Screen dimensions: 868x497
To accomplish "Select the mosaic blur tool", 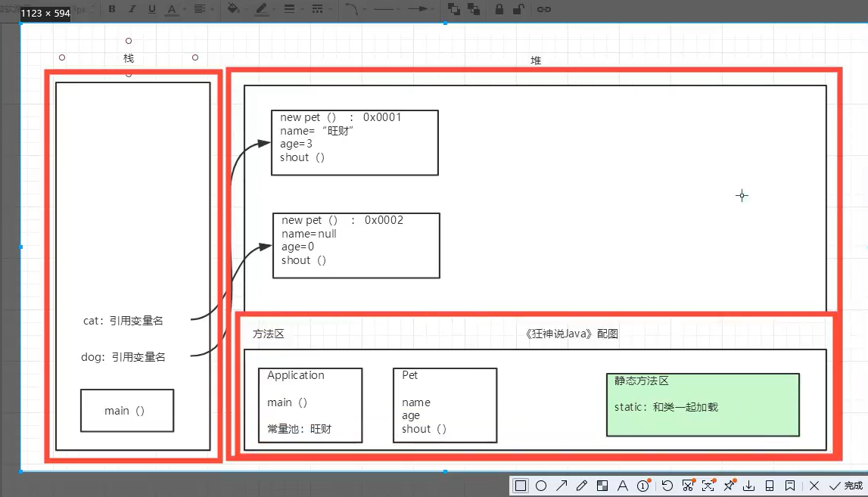I will click(x=602, y=486).
